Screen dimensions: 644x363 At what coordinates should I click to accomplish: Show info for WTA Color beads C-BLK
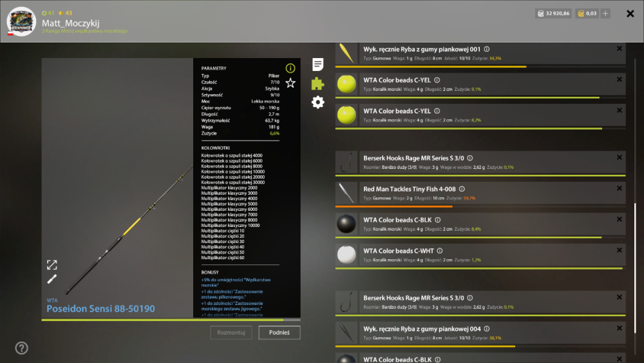pos(438,220)
